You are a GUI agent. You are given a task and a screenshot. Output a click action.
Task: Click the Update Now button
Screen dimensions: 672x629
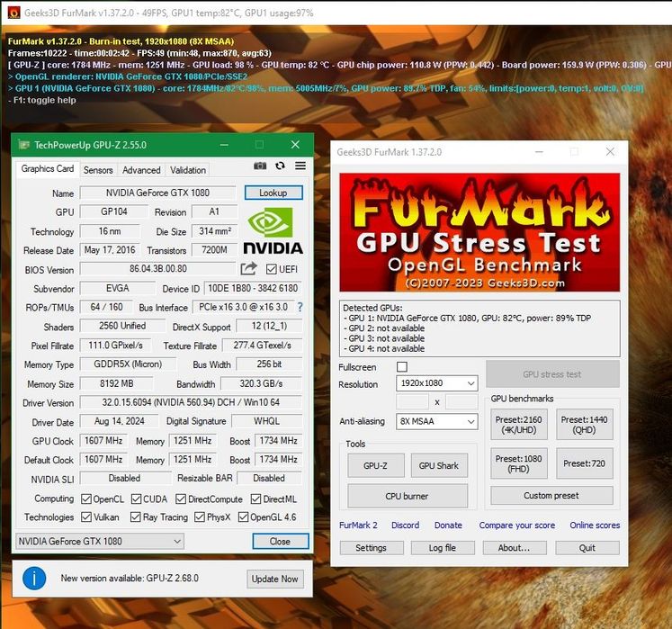coord(274,579)
